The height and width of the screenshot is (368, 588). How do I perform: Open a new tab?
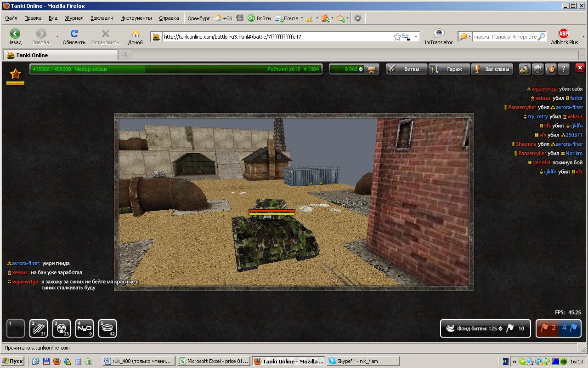(x=125, y=55)
